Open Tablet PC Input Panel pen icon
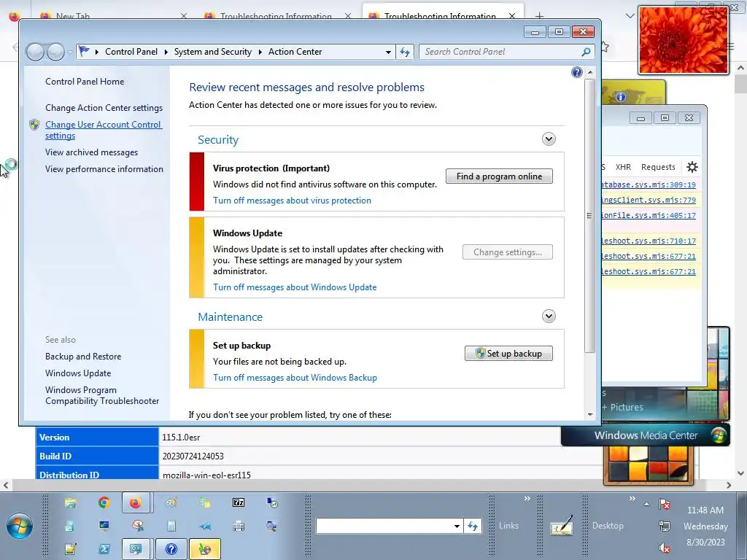Viewport: 747px width, 560px height. click(562, 526)
